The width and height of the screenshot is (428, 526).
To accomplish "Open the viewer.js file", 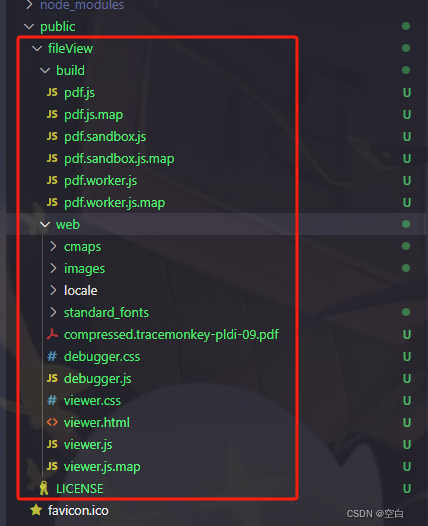I will 88,445.
